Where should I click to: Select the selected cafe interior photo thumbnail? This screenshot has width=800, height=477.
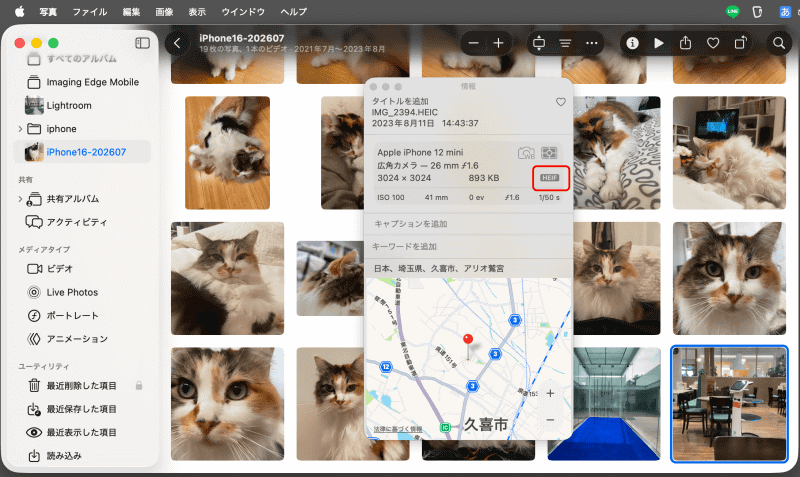click(x=729, y=404)
